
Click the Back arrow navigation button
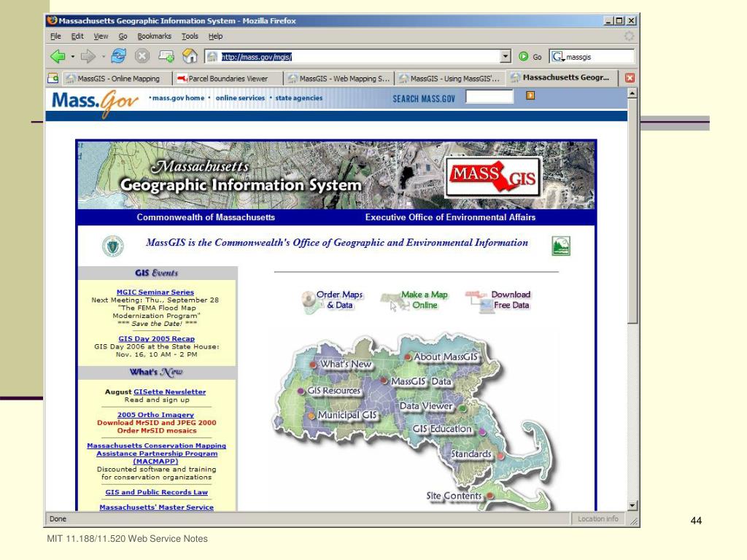(58, 56)
